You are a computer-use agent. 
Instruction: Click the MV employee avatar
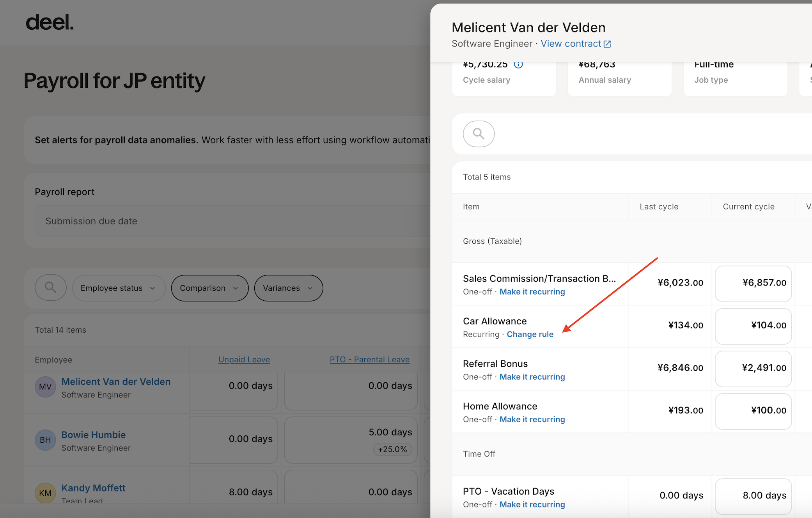[45, 387]
